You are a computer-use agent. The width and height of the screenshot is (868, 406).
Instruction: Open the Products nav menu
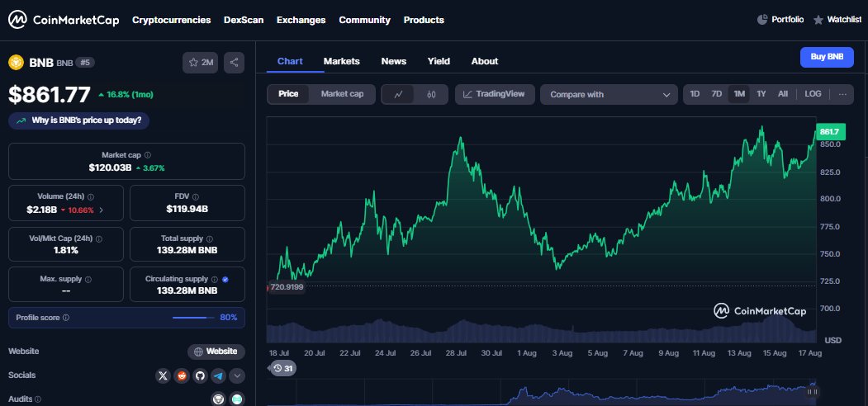click(424, 20)
